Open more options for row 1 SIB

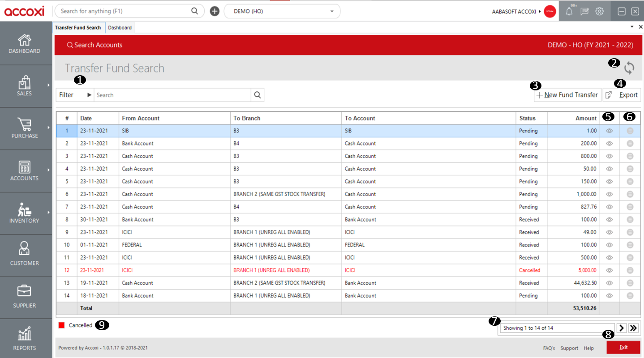[x=630, y=131]
